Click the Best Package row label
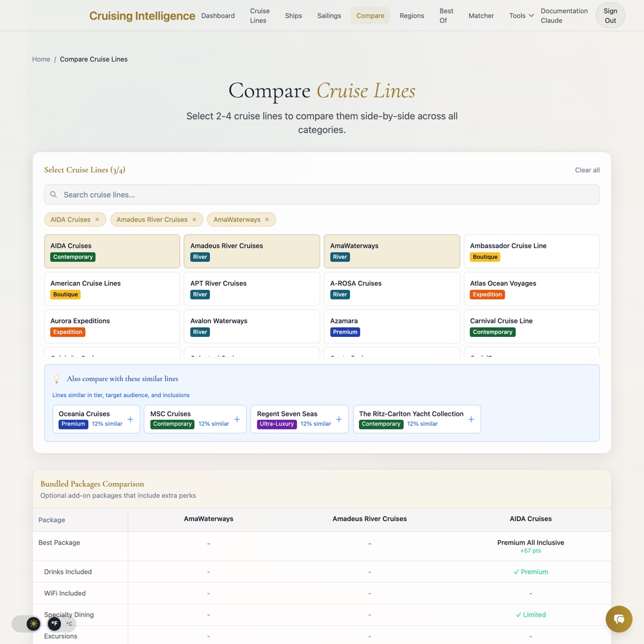This screenshot has width=644, height=644. pyautogui.click(x=59, y=543)
